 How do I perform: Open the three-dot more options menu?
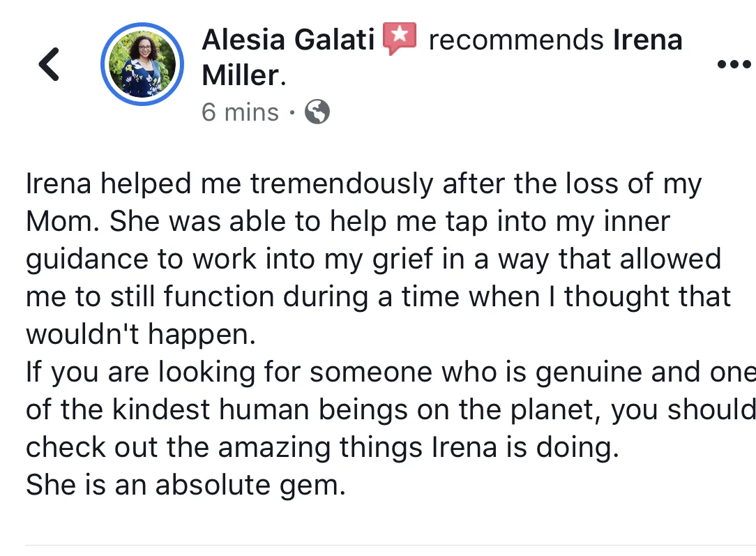[733, 64]
